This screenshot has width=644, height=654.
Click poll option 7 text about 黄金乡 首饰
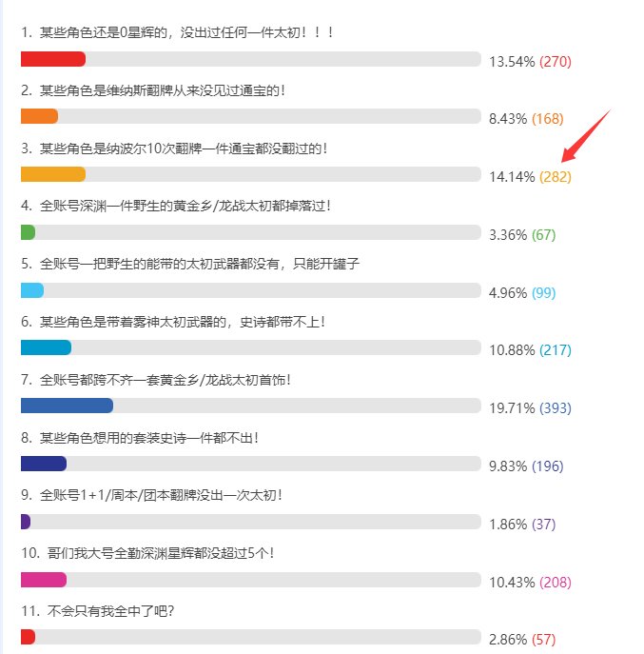coord(156,380)
